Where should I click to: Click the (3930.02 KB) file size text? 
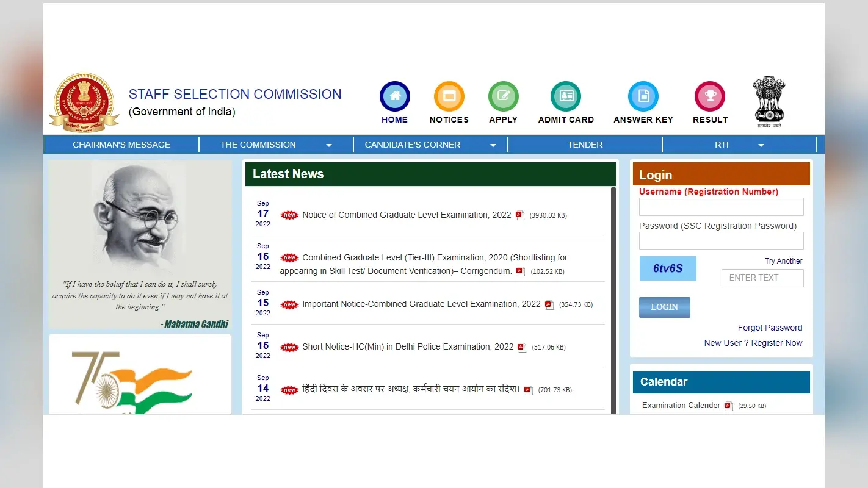pos(548,216)
